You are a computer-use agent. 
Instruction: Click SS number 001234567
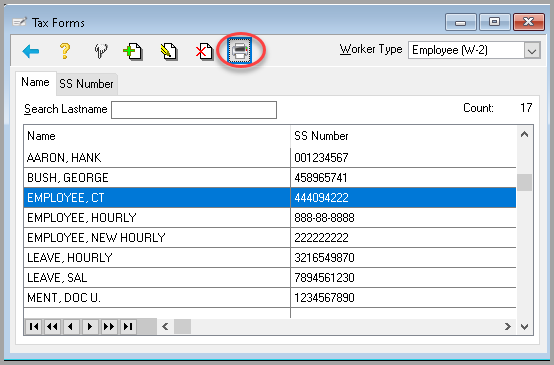321,158
